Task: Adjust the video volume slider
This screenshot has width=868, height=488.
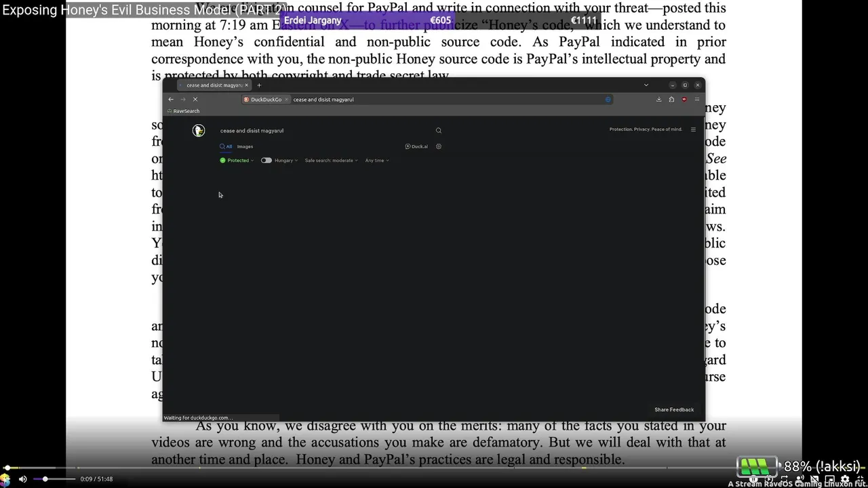Action: point(55,479)
